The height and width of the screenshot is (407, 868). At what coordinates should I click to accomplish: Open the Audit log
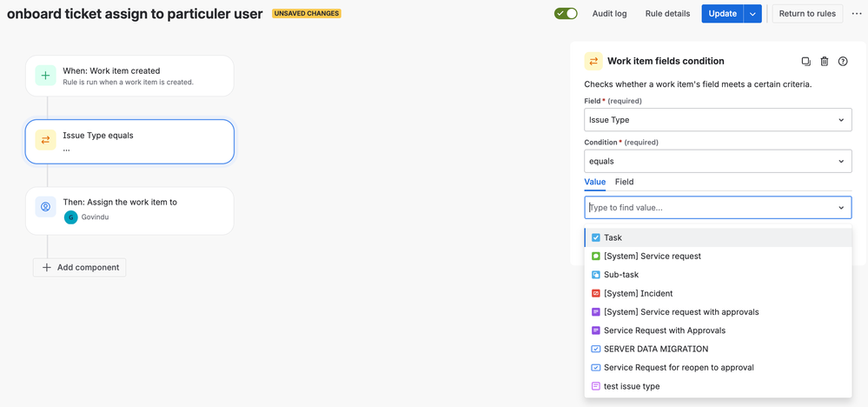point(609,13)
